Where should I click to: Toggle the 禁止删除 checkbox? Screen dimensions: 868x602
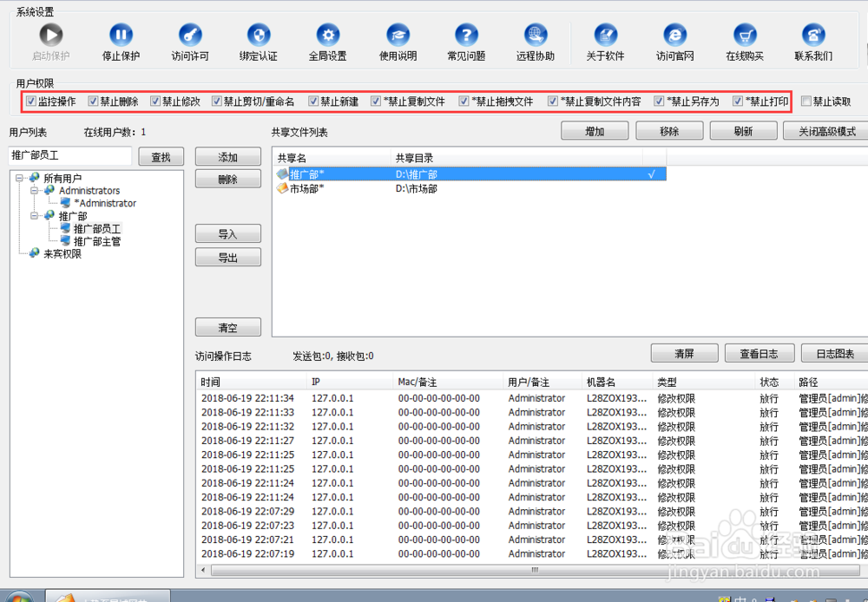[93, 101]
